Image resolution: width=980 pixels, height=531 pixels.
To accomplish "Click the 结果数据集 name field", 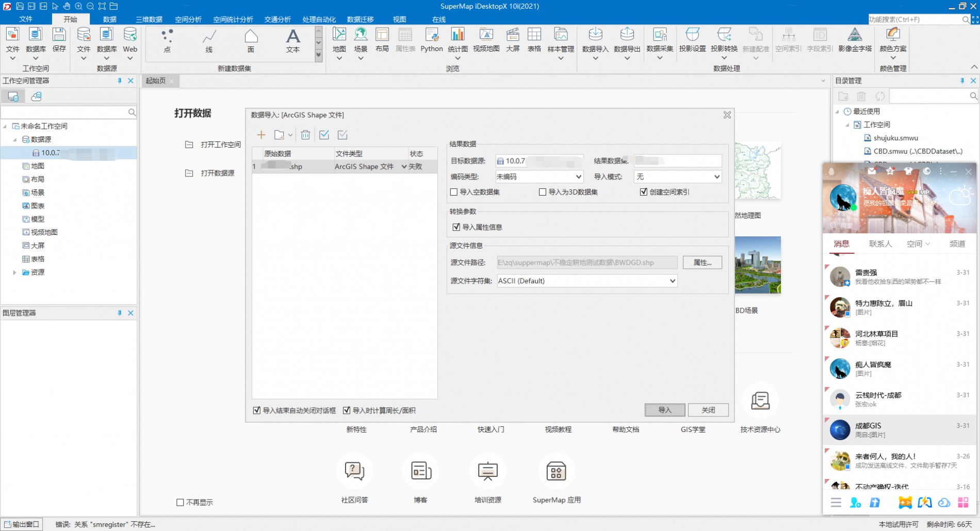I will (x=678, y=160).
